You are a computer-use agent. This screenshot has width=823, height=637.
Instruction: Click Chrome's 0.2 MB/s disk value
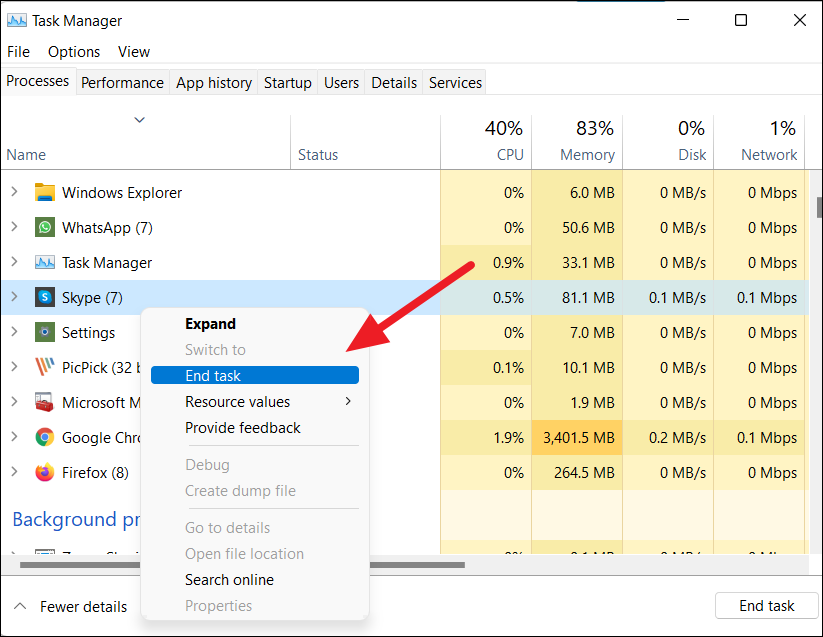tap(678, 438)
